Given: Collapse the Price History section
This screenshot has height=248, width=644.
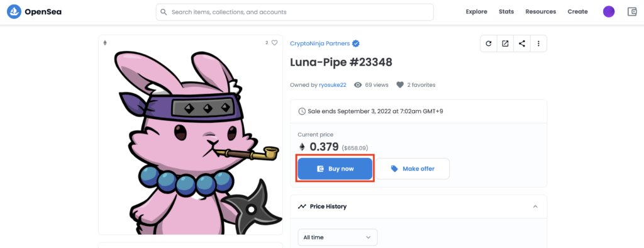Looking at the screenshot, I should coord(535,206).
